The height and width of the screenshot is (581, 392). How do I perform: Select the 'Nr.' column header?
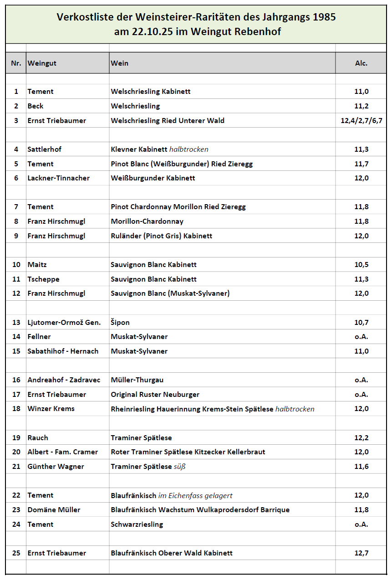[x=16, y=63]
